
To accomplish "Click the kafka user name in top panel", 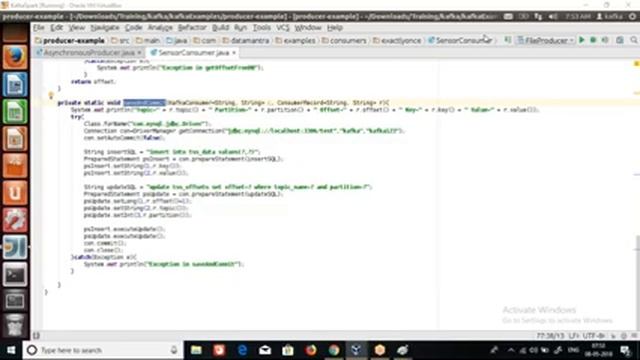I will pos(609,17).
